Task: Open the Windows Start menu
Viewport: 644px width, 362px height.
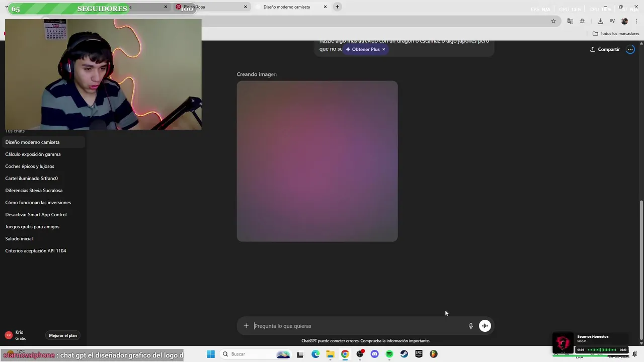Action: (x=211, y=354)
